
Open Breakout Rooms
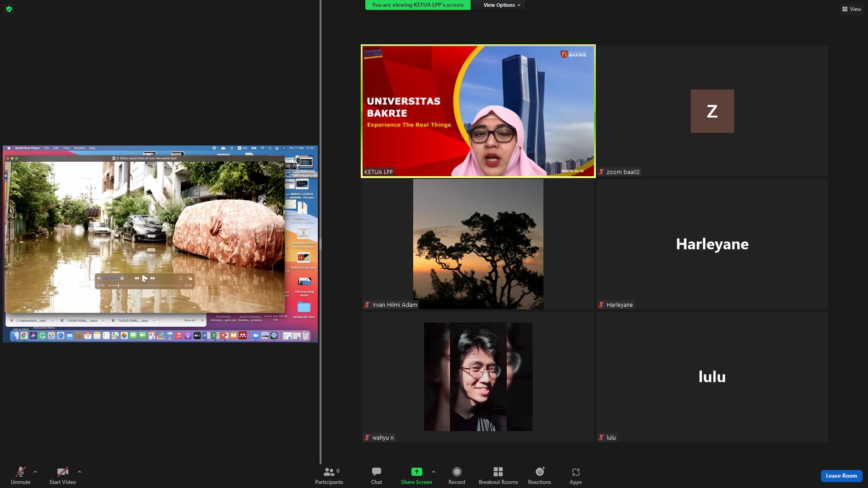[x=498, y=476]
